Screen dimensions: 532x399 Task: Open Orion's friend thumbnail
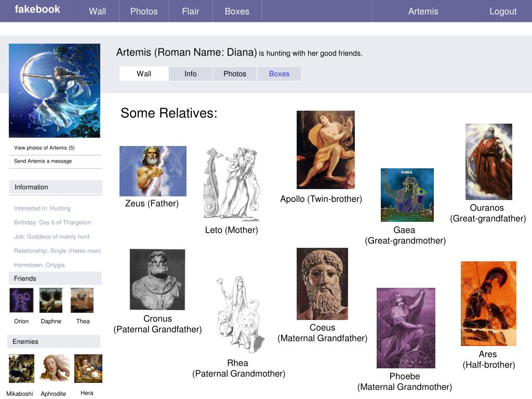coord(21,300)
